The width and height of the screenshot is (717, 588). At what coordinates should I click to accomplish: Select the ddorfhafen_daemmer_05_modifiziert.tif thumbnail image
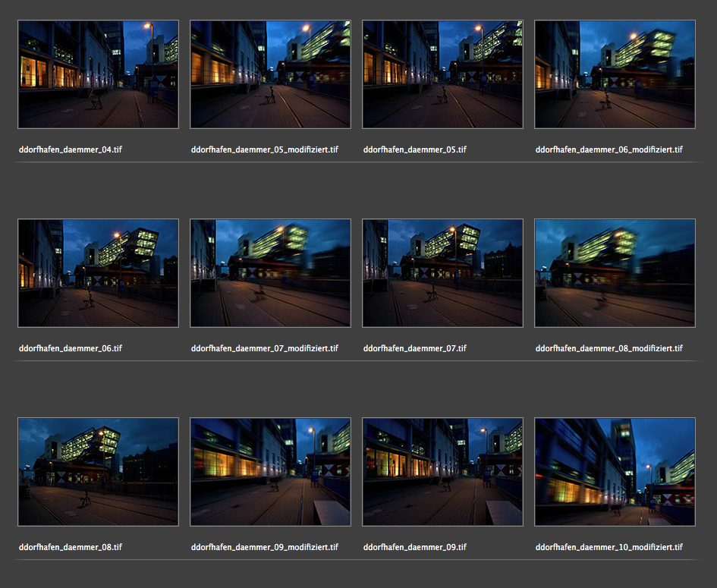(x=270, y=74)
